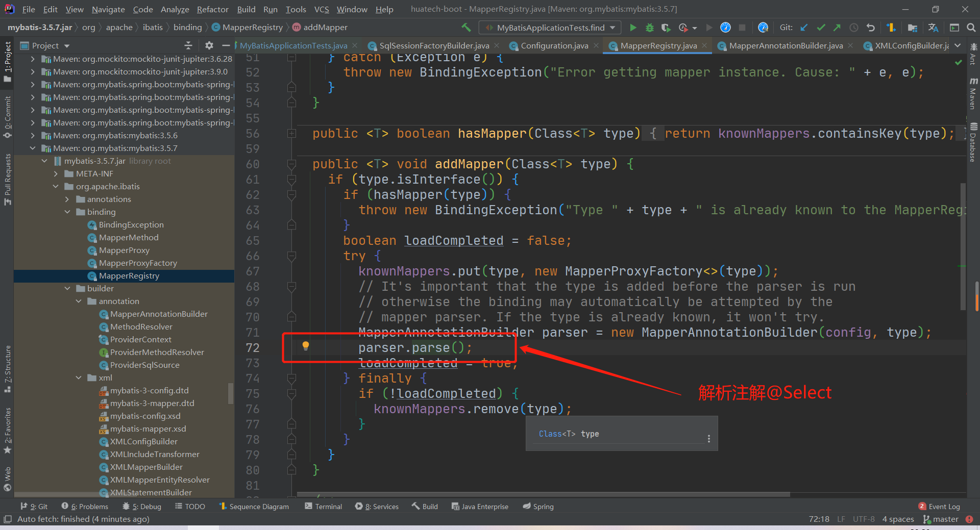Open Project panel settings gear

[209, 45]
